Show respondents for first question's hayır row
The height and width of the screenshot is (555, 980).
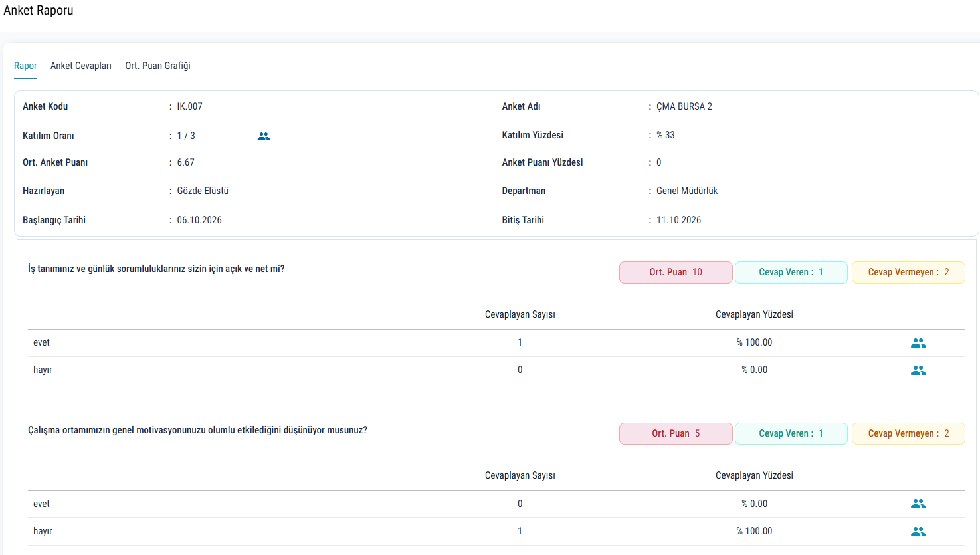(x=918, y=370)
